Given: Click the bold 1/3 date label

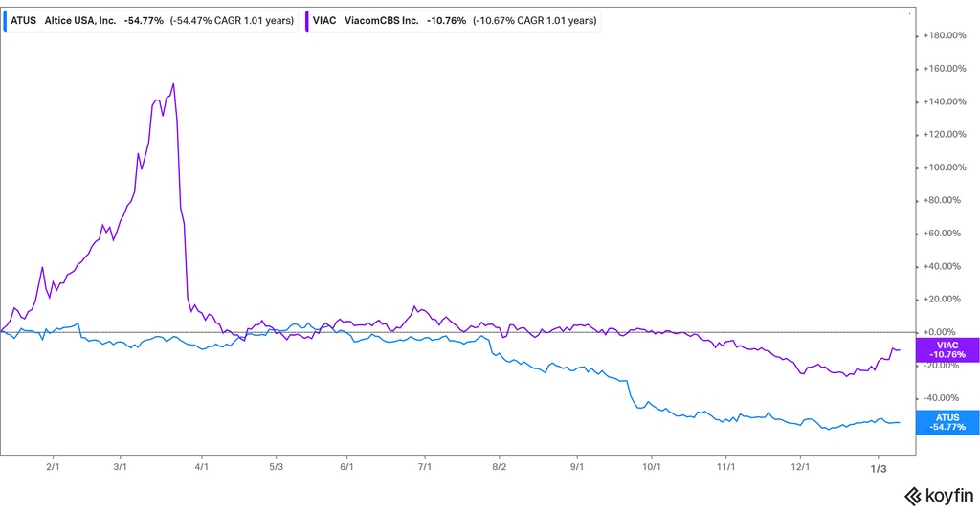Looking at the screenshot, I should click(x=878, y=468).
